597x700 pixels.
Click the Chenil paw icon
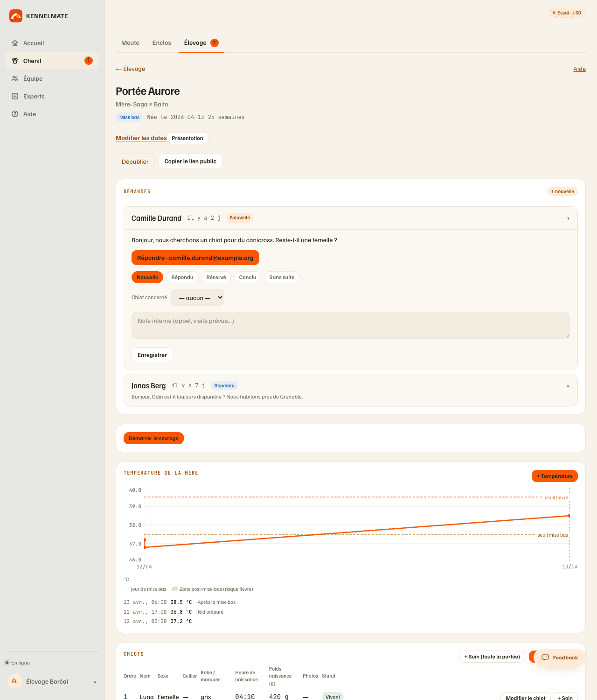pyautogui.click(x=15, y=61)
